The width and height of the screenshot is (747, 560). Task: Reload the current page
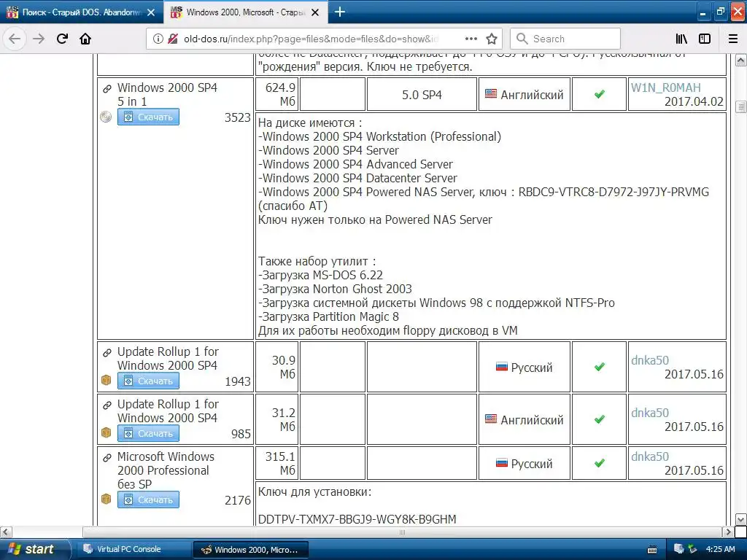click(62, 39)
